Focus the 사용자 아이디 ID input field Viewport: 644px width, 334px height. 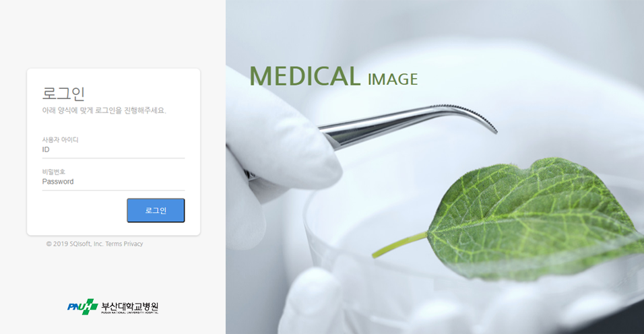[113, 149]
